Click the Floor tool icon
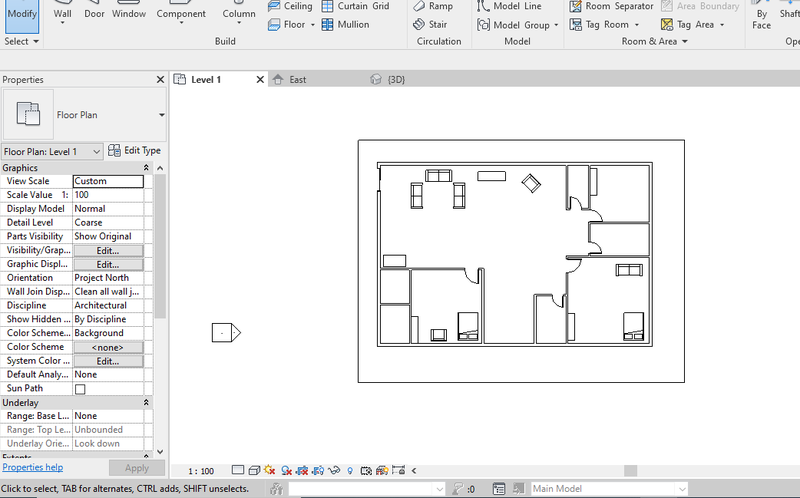Screen dimensions: 800x498 click(274, 24)
